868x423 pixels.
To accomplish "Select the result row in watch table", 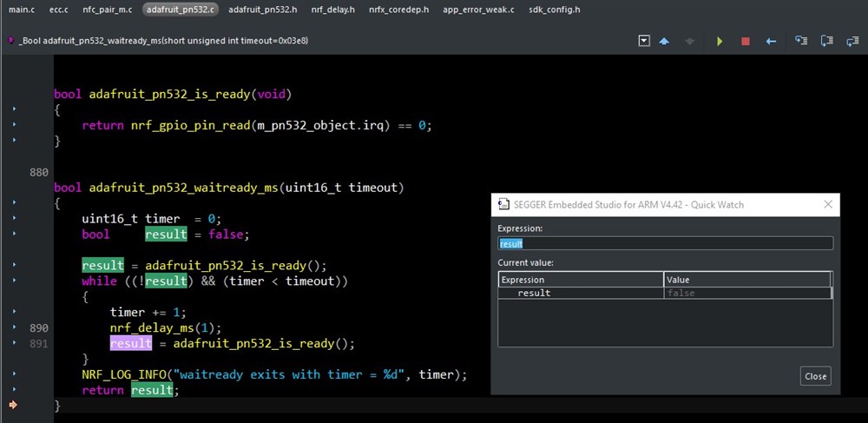I will pyautogui.click(x=665, y=293).
